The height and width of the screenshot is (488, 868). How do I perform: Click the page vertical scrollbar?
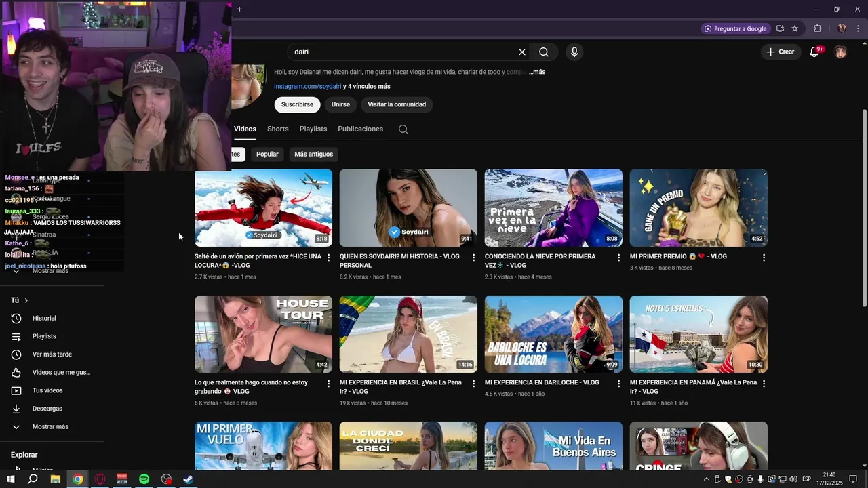tap(863, 207)
